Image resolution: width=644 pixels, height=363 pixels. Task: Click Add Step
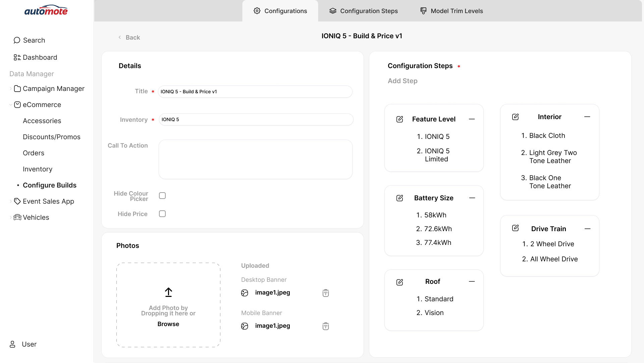coord(402,81)
